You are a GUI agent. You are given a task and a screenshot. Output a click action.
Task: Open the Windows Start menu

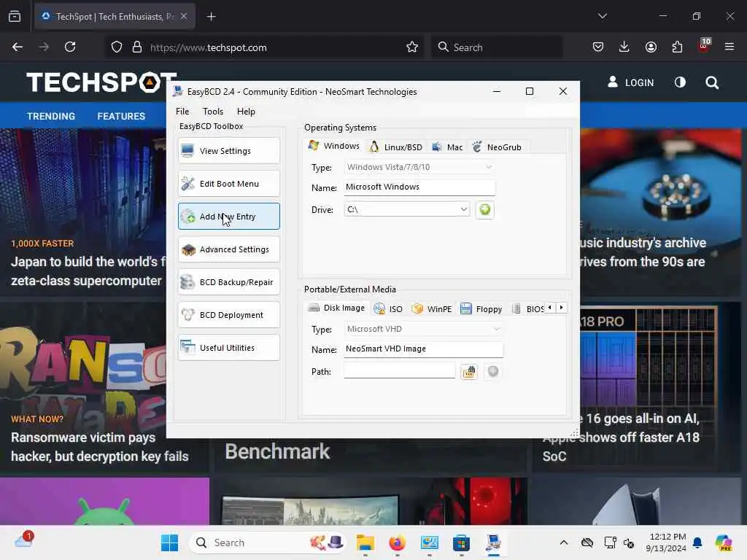[x=169, y=542]
